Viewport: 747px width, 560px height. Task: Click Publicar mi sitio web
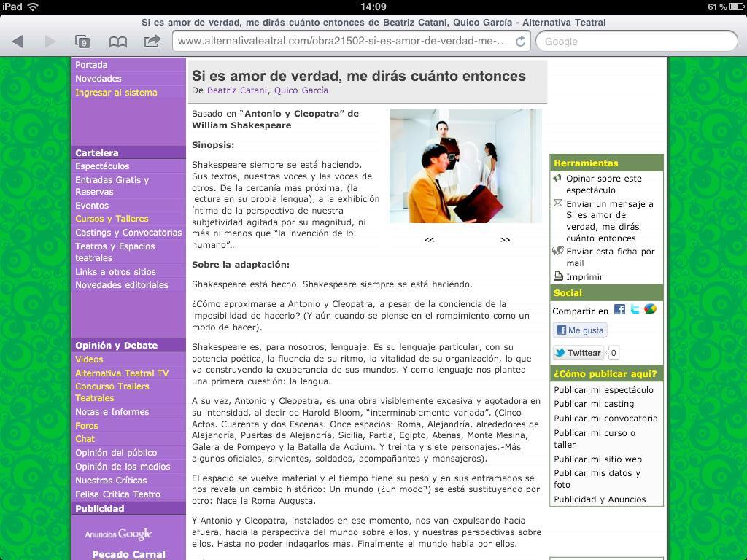[598, 459]
